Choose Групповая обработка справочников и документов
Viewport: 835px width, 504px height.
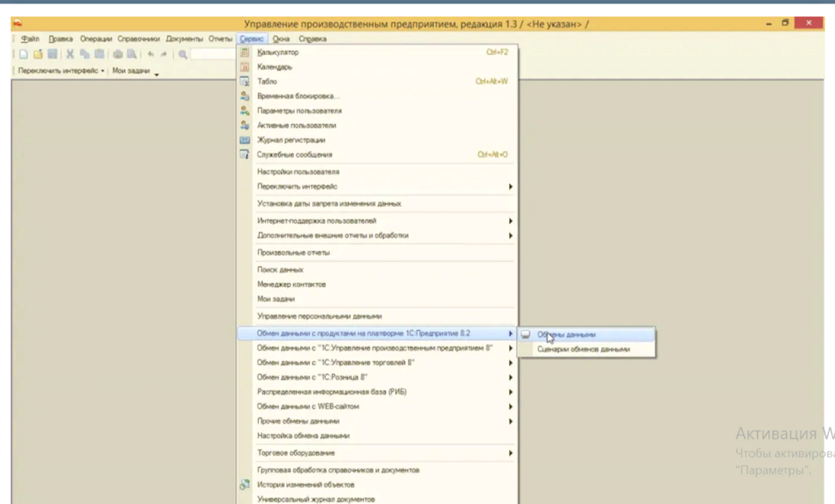pyautogui.click(x=377, y=471)
